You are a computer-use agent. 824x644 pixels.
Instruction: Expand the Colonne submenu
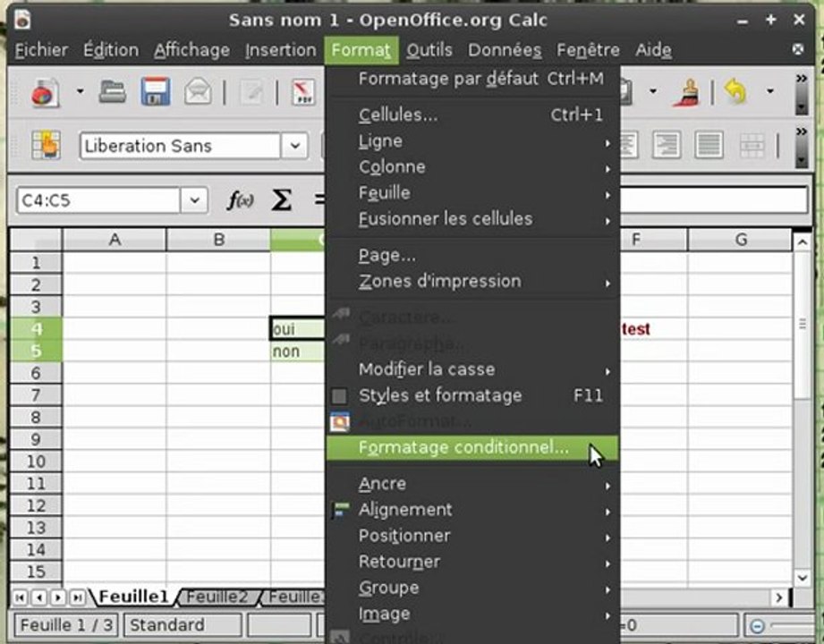472,166
